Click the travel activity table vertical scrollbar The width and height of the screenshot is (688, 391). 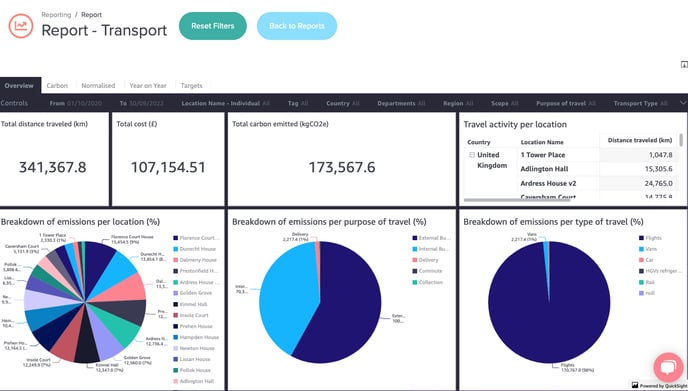(681, 140)
